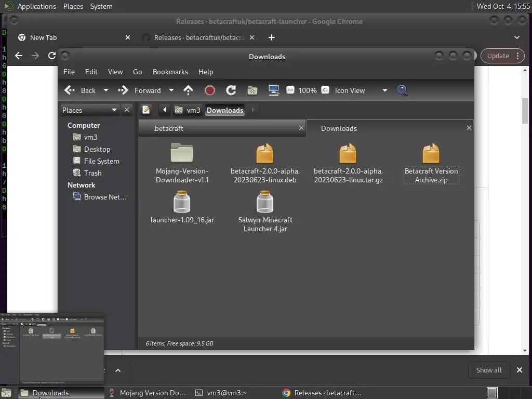532x399 pixels.
Task: Open Home folder toolbar icon
Action: (252, 90)
